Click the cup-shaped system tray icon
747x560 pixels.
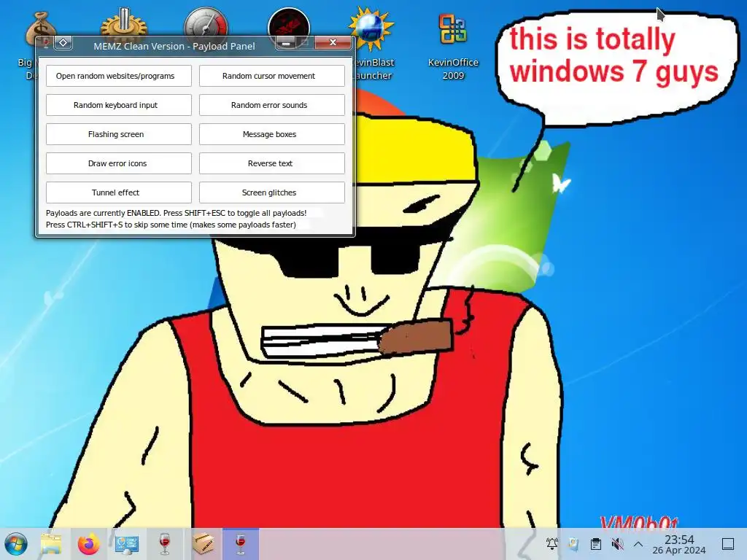coord(573,544)
